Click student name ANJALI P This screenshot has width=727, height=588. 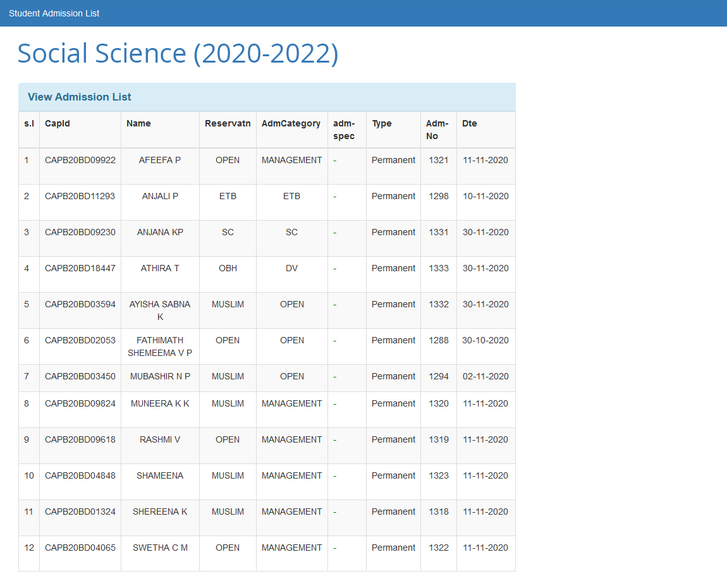pyautogui.click(x=160, y=196)
